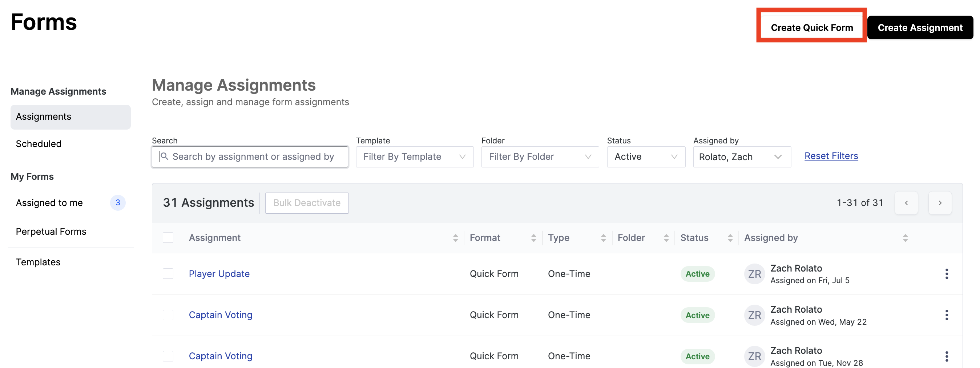Open the Filter By Template dropdown
Screen dimensions: 980x368
tap(414, 157)
